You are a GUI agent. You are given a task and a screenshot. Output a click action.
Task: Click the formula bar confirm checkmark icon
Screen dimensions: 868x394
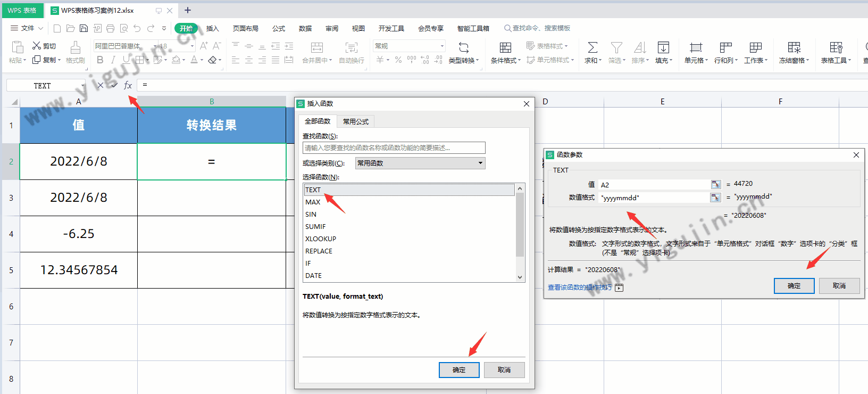[114, 85]
